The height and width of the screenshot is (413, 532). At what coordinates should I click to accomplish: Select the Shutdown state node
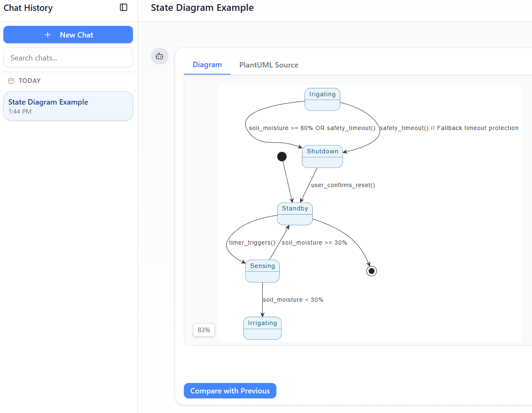pos(322,156)
